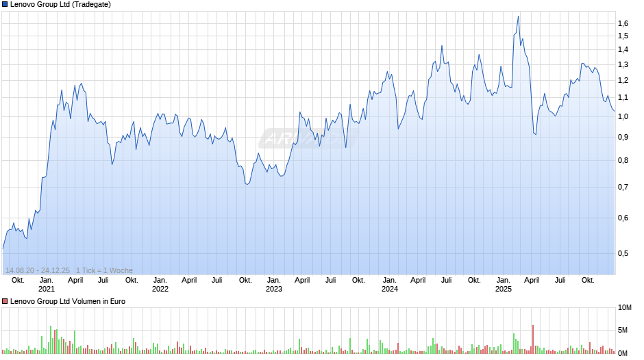Click the blue legend square for Lenovo Tradegate
Screen dimensions: 644x360
point(5,5)
